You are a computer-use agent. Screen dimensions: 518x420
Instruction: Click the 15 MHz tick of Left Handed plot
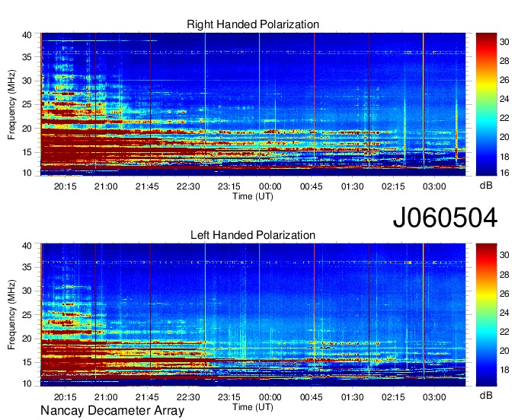click(x=27, y=362)
